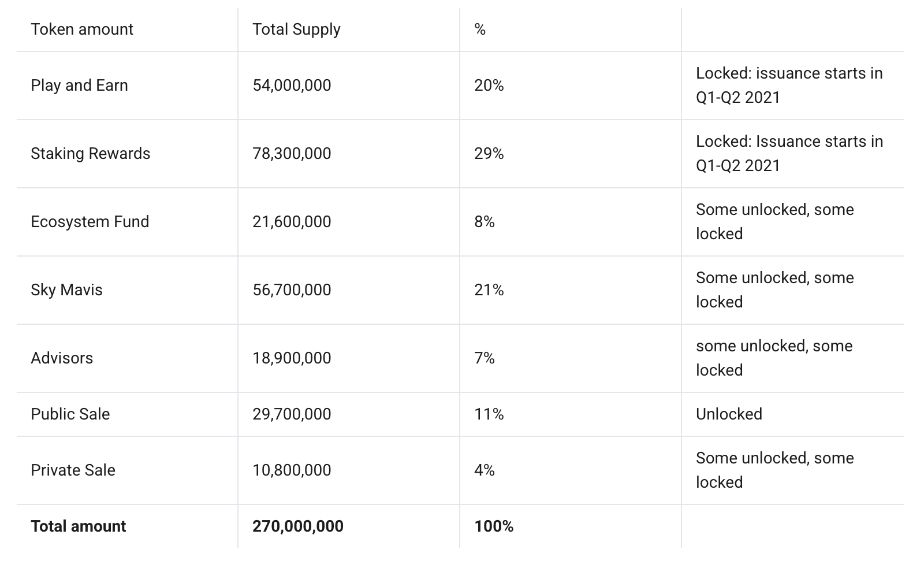Click the 54,000,000 supply value

click(x=292, y=86)
